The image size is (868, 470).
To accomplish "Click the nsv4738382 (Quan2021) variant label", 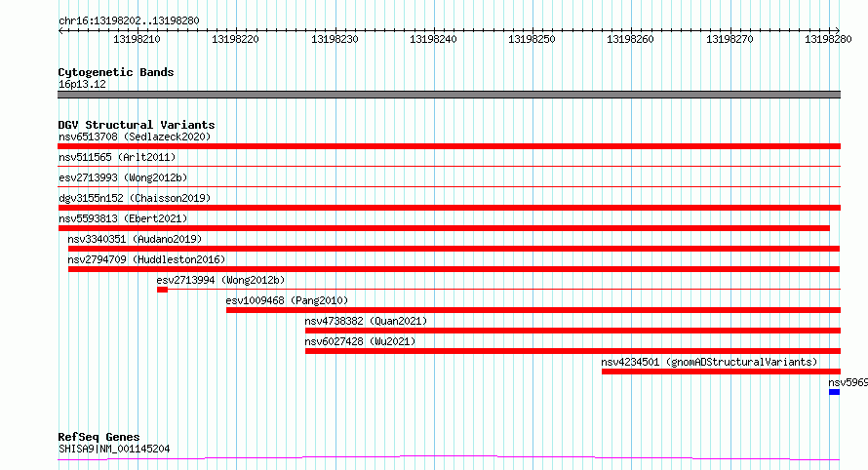I will (366, 321).
